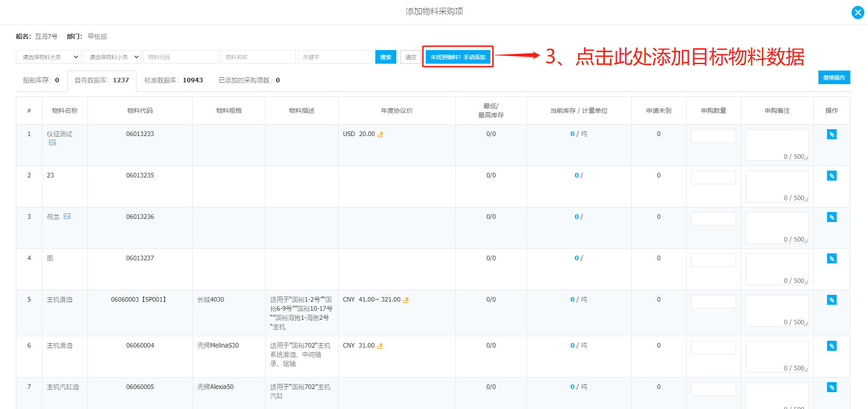
Task: Click current stock 0 link in row 06013235
Action: 576,175
